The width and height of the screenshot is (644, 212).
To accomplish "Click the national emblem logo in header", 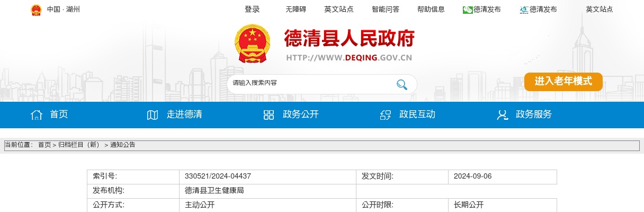I will [x=252, y=44].
